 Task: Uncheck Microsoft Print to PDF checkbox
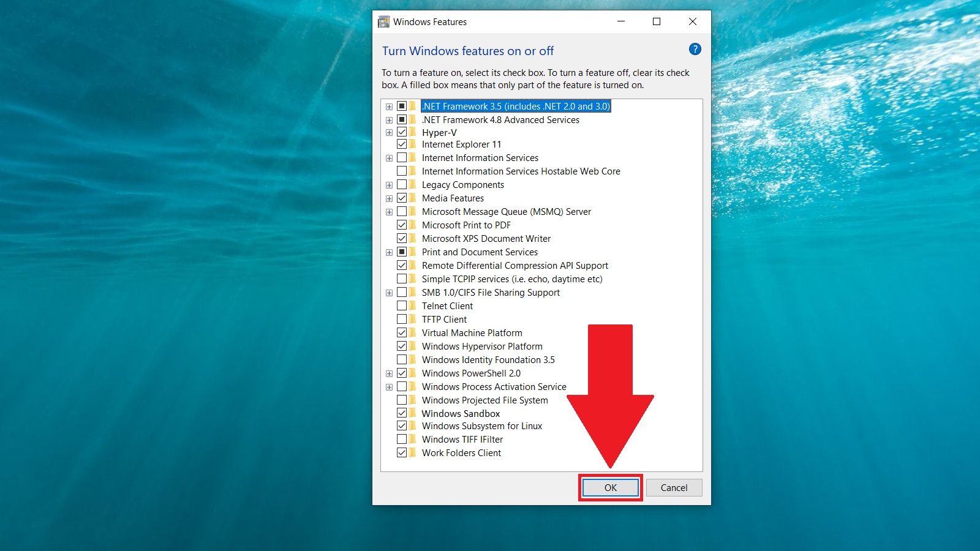tap(402, 225)
